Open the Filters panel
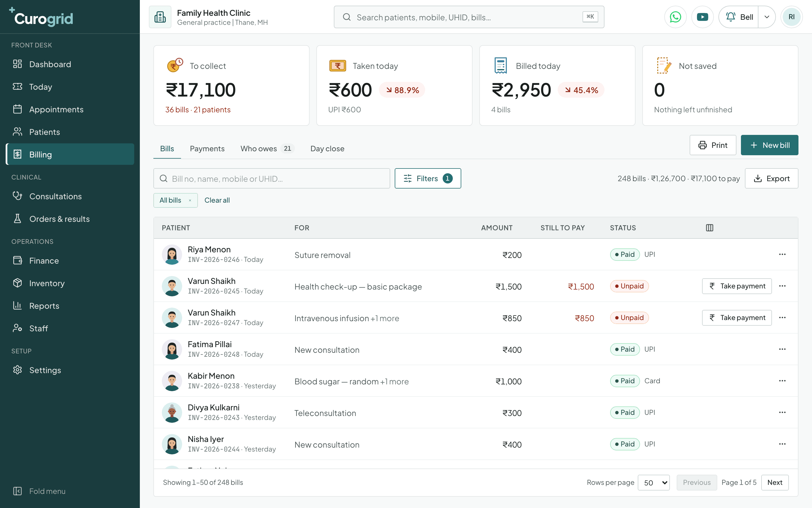Viewport: 812px width, 508px height. (x=428, y=178)
